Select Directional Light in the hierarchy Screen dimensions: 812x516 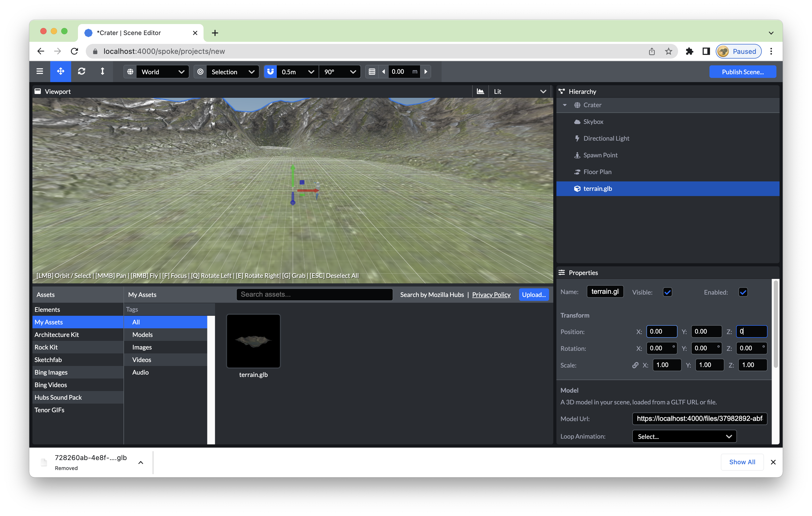click(668, 138)
